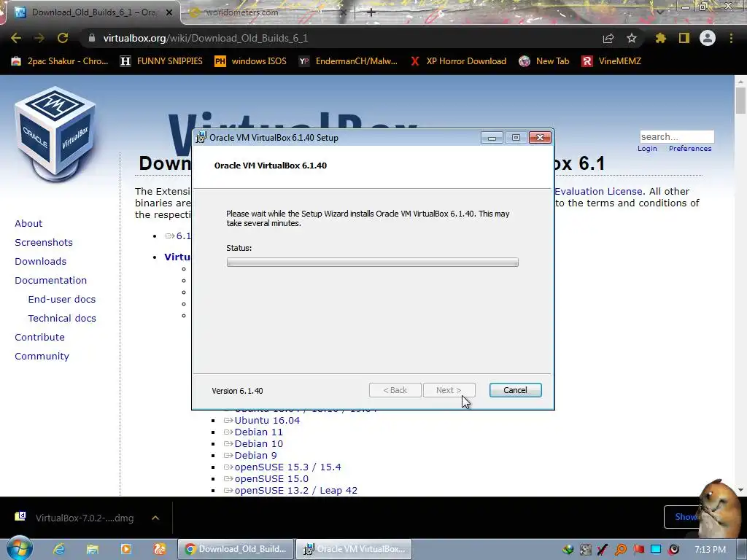The height and width of the screenshot is (560, 747).
Task: Open the openSUSE 15.0 link
Action: (x=271, y=478)
